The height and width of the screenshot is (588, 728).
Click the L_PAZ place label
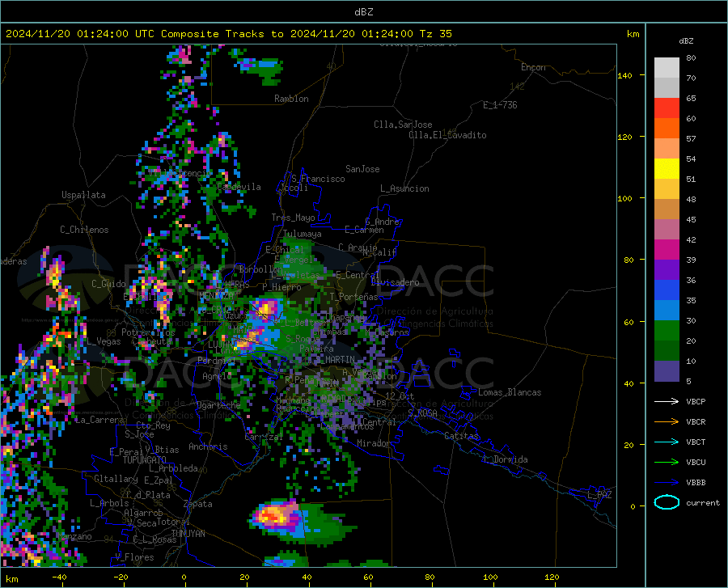[x=599, y=495]
